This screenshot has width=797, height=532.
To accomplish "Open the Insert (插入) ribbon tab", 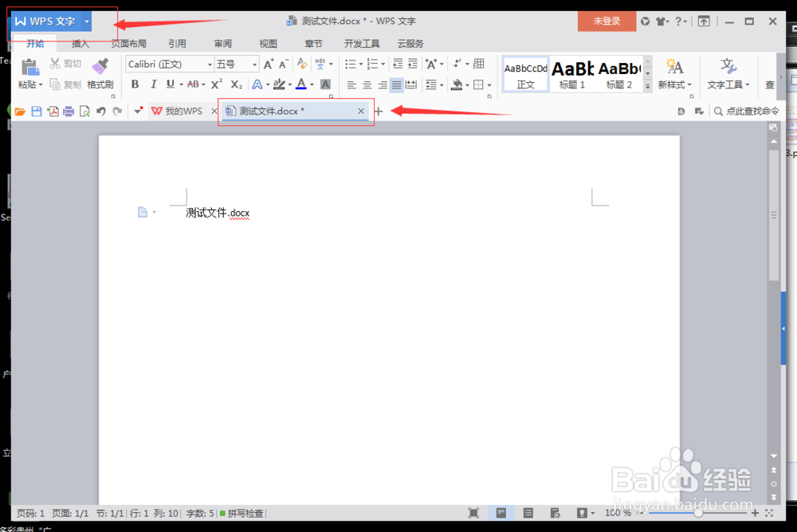I will click(80, 44).
